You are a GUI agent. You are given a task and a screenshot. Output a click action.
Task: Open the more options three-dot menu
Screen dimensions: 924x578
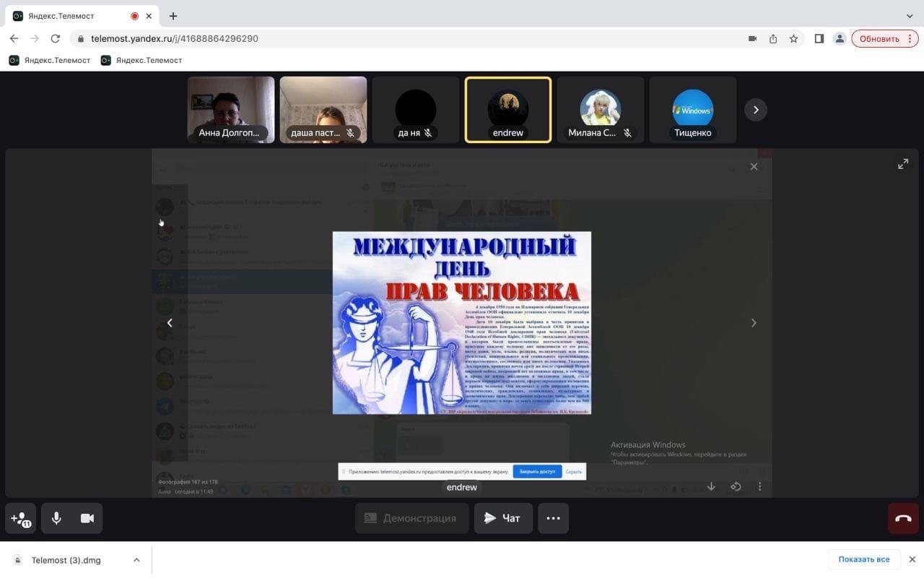click(x=553, y=518)
